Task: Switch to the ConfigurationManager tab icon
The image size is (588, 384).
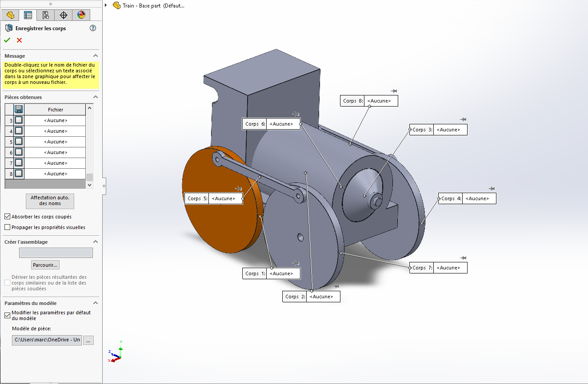Action: point(46,15)
